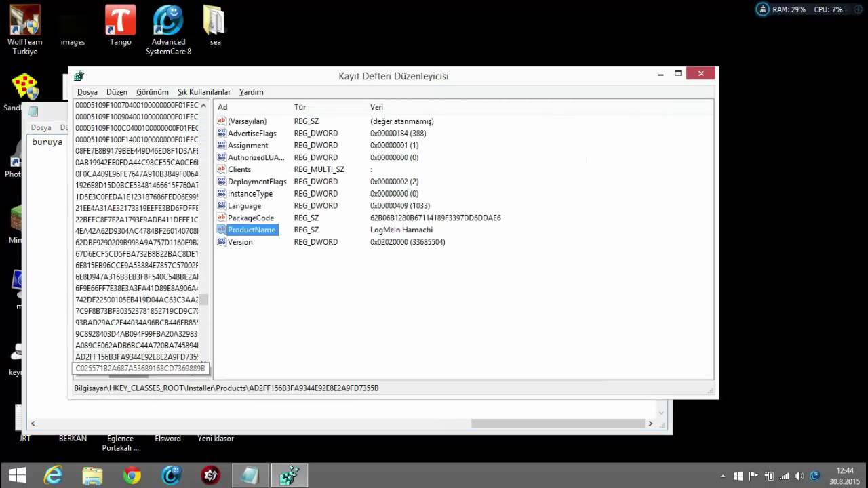Open Dosya menu in the Notepad window behind
868x488 pixels.
click(x=41, y=127)
